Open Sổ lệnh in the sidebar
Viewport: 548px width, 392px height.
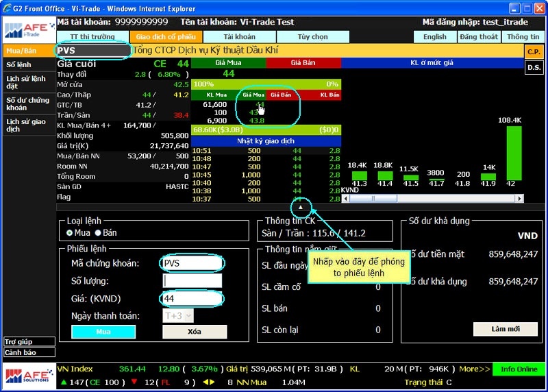pyautogui.click(x=29, y=64)
